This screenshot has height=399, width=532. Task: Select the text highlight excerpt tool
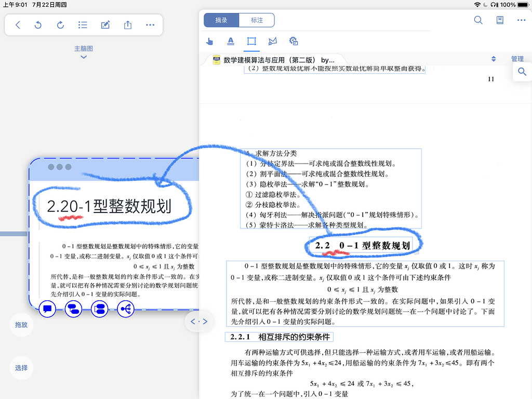click(231, 41)
